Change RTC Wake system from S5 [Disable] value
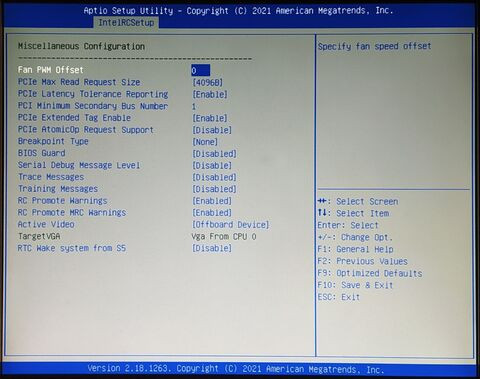The width and height of the screenshot is (480, 379). point(212,248)
